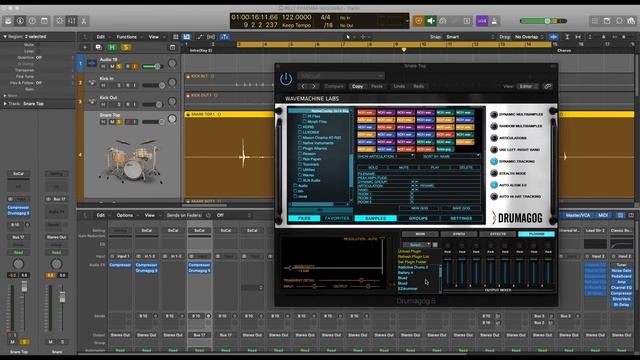This screenshot has width=640, height=360.
Task: Click the metronome click button
Action: pyautogui.click(x=494, y=21)
